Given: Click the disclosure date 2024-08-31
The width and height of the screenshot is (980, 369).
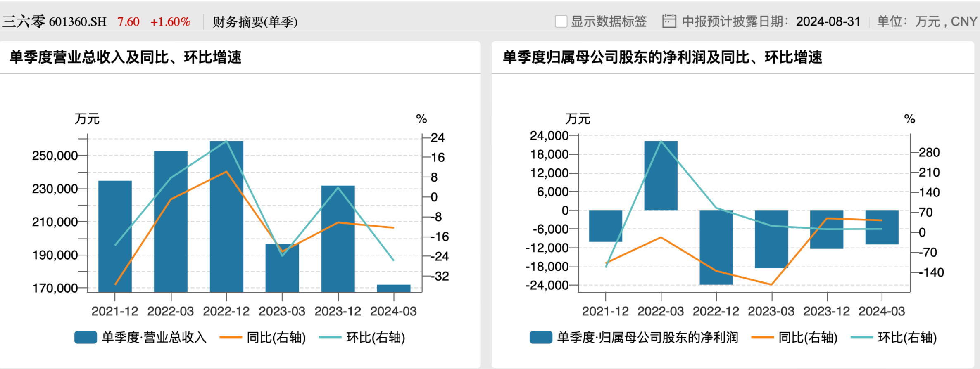Looking at the screenshot, I should point(828,21).
